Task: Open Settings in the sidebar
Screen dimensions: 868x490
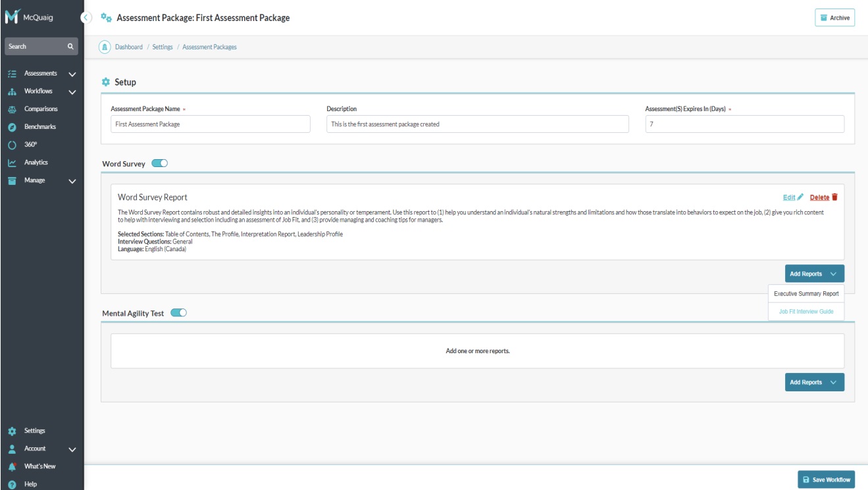Action: point(35,431)
